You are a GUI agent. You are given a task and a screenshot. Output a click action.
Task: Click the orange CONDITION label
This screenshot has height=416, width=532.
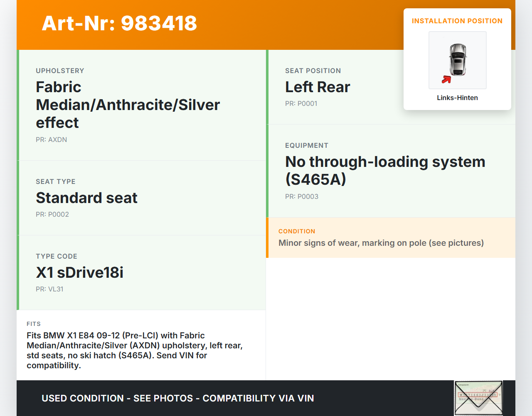[x=297, y=231]
